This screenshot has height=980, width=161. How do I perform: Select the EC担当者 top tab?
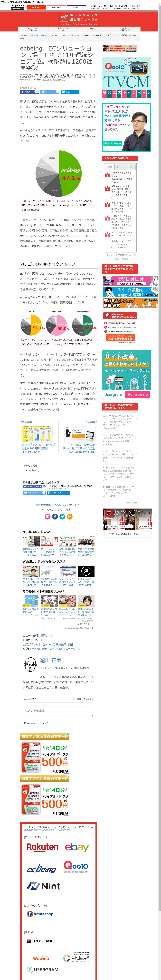[36, 7]
